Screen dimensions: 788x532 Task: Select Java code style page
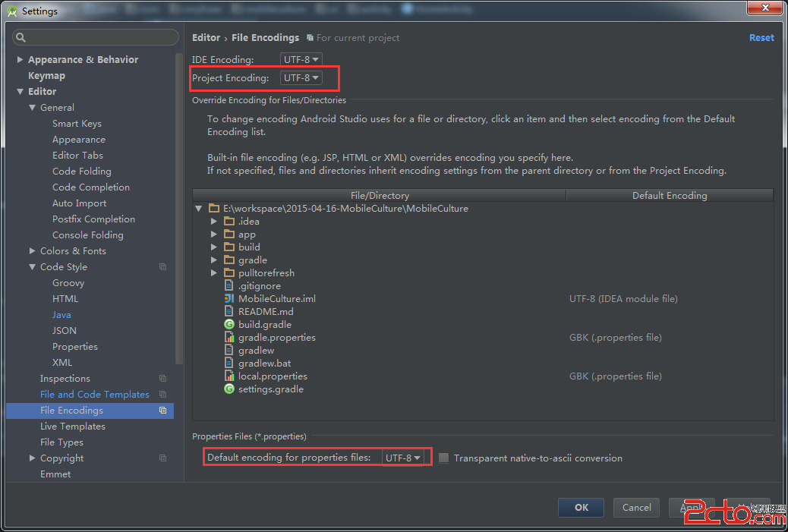click(61, 314)
